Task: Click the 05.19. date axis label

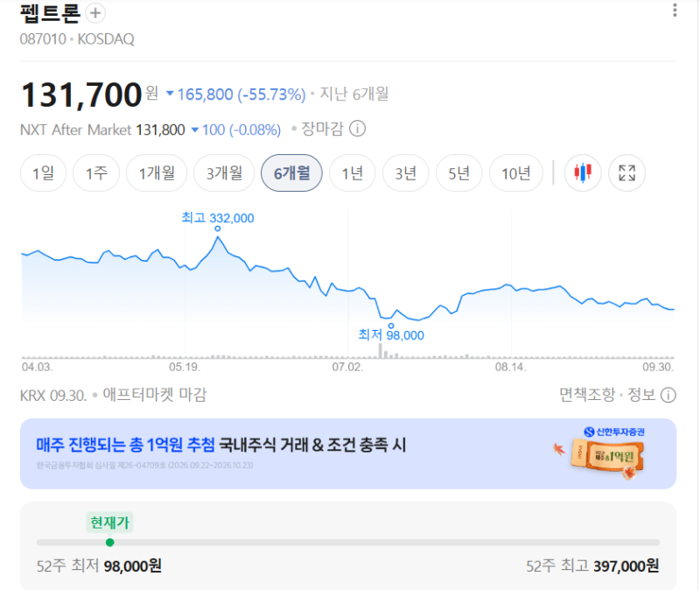Action: tap(185, 367)
